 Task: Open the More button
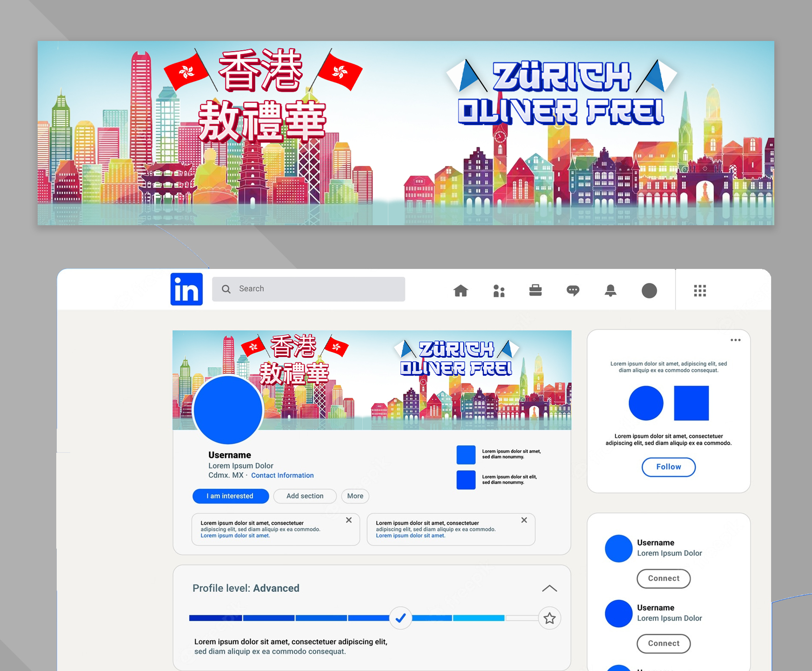tap(355, 496)
